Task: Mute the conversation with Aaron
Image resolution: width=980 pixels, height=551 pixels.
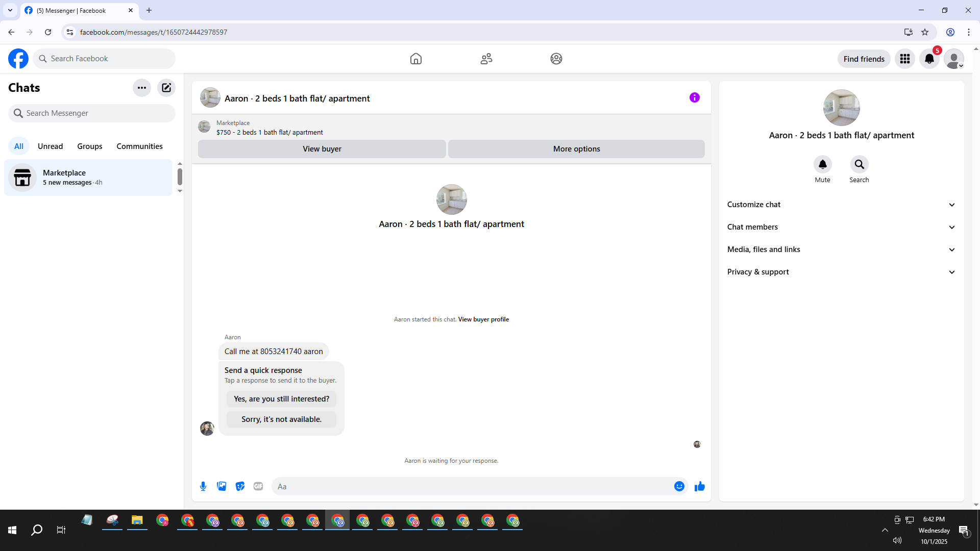Action: click(823, 164)
